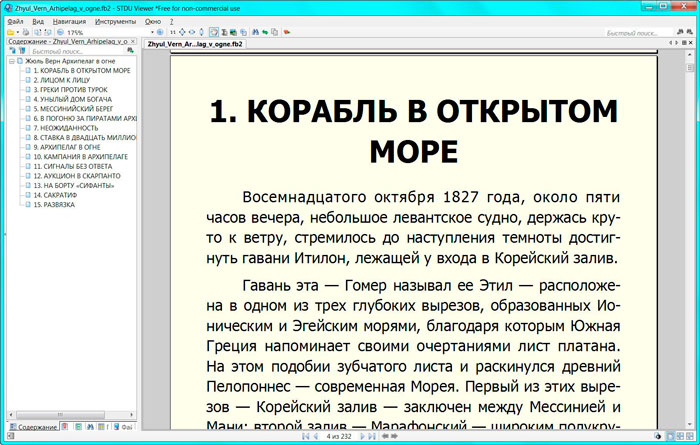700x445 pixels.
Task: Close the Содержание side panel
Action: (133, 41)
